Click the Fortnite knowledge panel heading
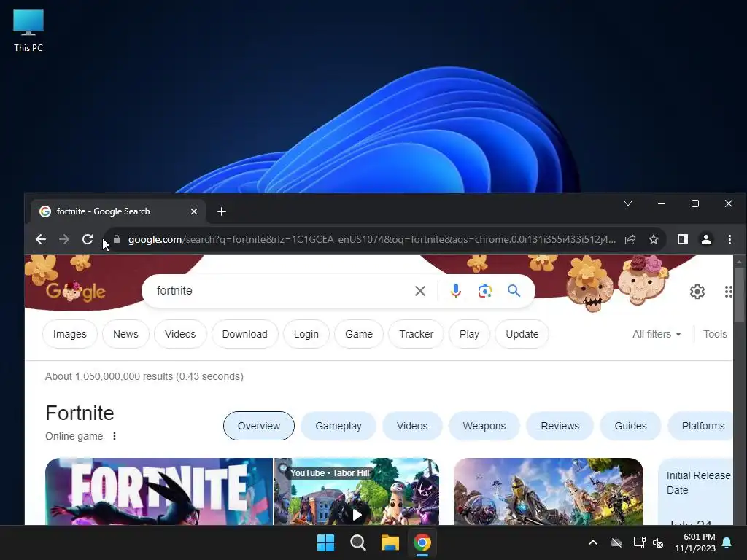The width and height of the screenshot is (747, 560). coord(80,413)
